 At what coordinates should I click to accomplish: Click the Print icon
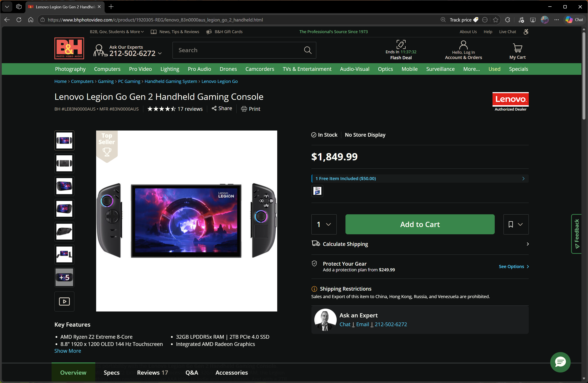point(244,109)
